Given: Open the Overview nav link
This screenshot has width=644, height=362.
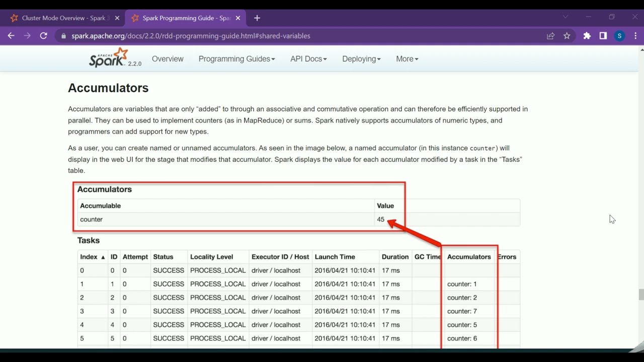Looking at the screenshot, I should coord(168,59).
